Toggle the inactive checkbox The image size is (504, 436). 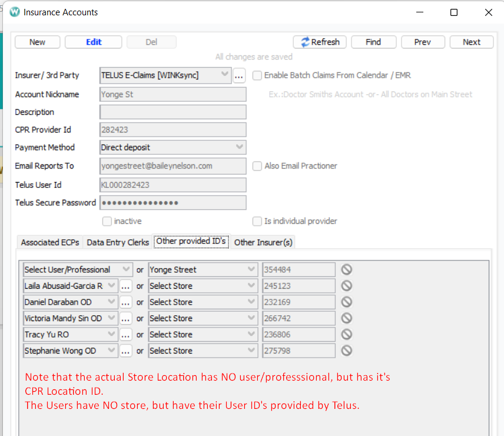click(x=107, y=222)
